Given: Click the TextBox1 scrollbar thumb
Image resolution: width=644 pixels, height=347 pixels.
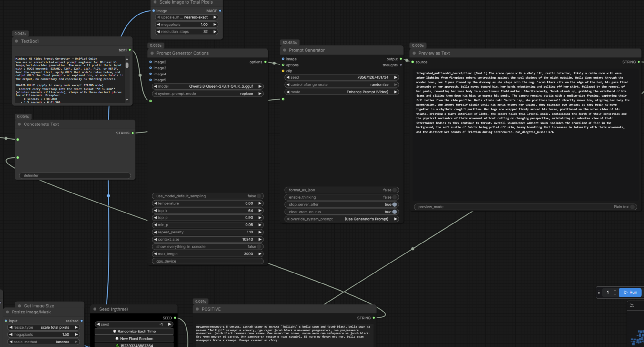Looking at the screenshot, I should (x=127, y=65).
